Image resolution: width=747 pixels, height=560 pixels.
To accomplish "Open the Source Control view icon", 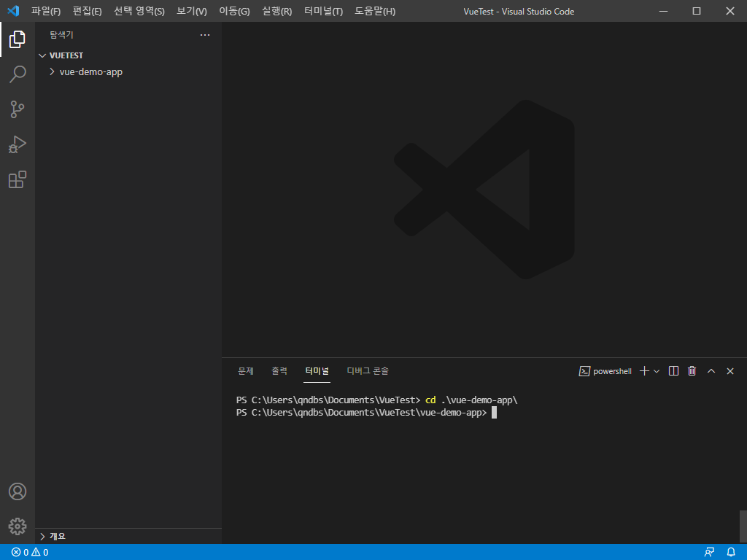I will [x=18, y=109].
